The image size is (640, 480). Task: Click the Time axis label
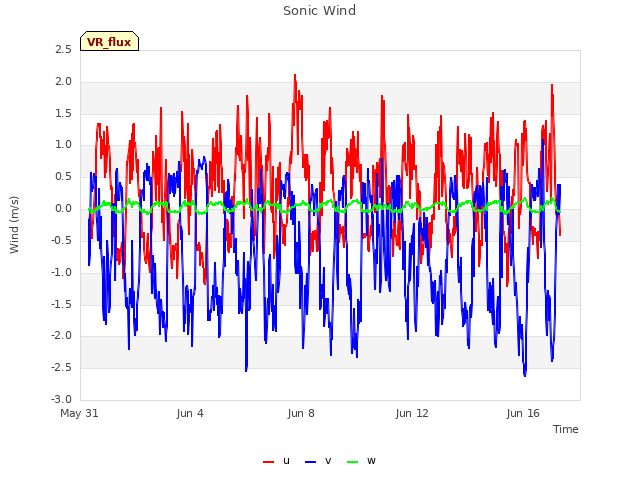point(566,429)
